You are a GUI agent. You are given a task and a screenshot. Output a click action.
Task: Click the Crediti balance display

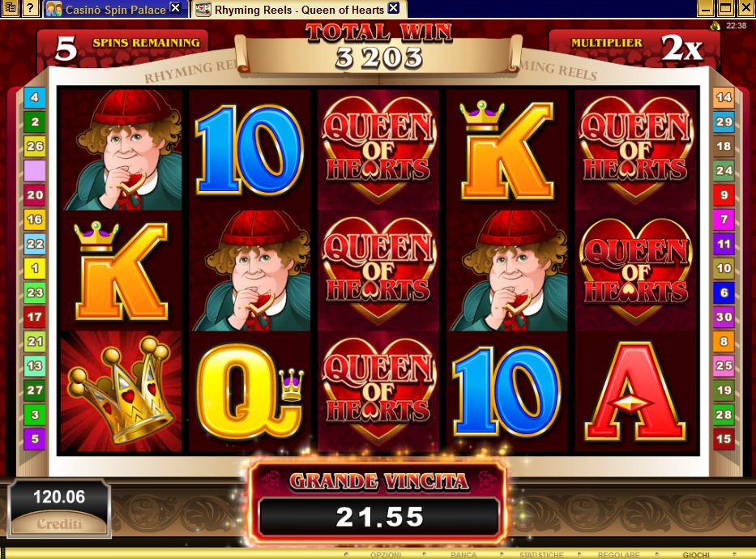click(x=59, y=509)
